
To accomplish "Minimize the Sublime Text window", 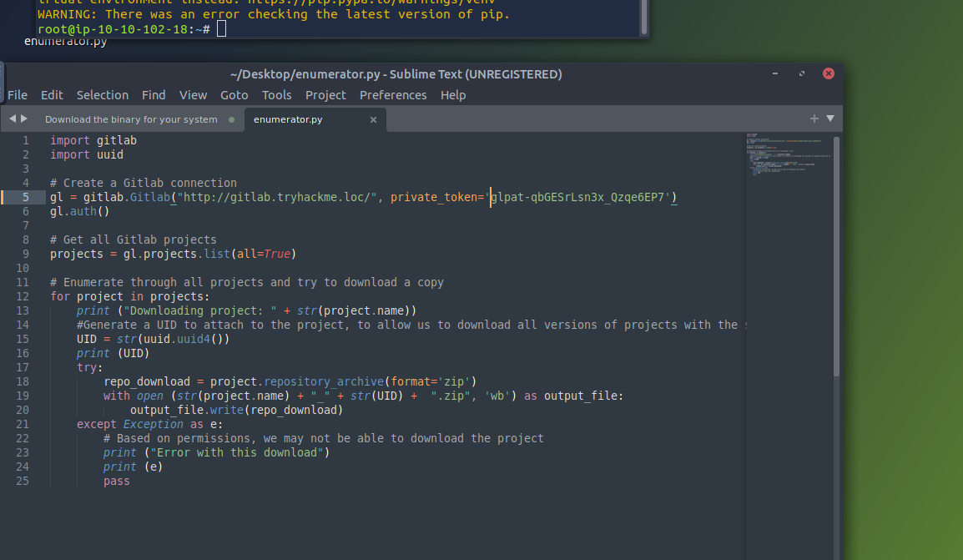I will click(775, 73).
